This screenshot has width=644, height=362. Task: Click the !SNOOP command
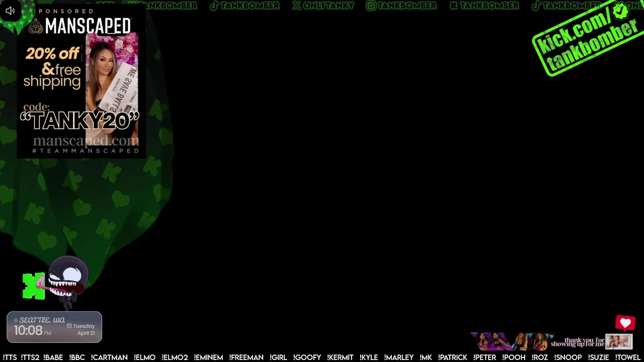click(x=568, y=357)
